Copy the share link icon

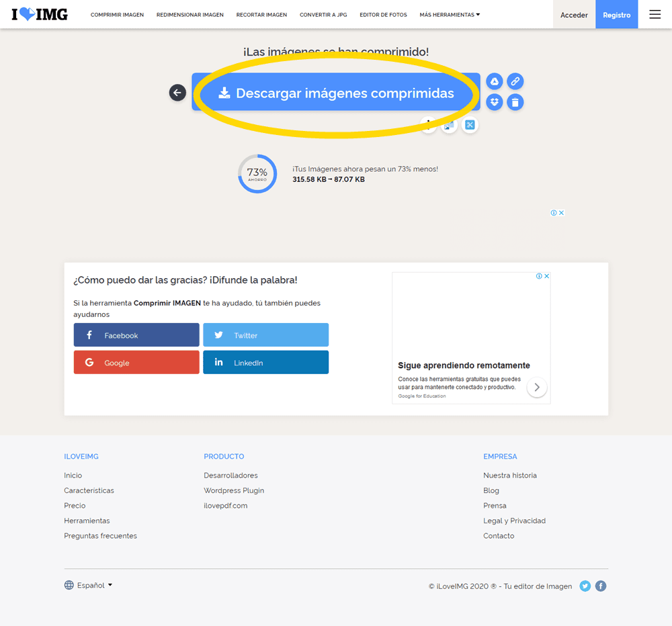tap(515, 81)
